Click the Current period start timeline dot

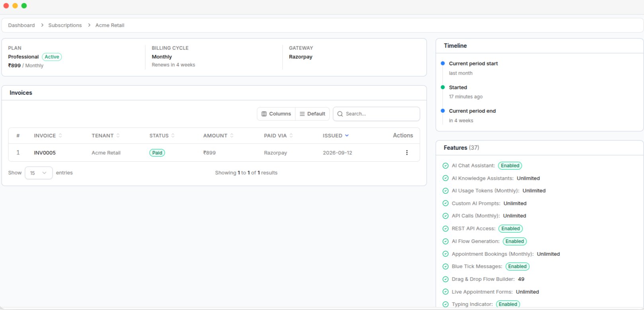[443, 63]
